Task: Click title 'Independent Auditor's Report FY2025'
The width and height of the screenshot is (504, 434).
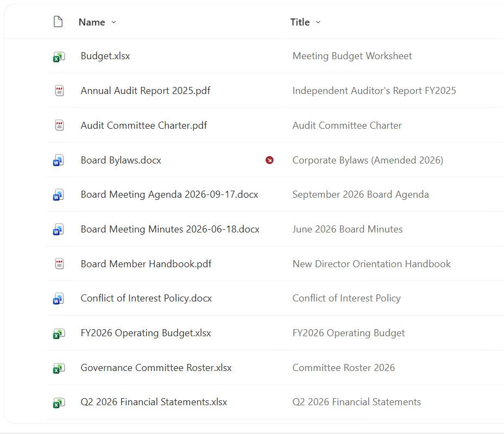Action: coord(374,91)
